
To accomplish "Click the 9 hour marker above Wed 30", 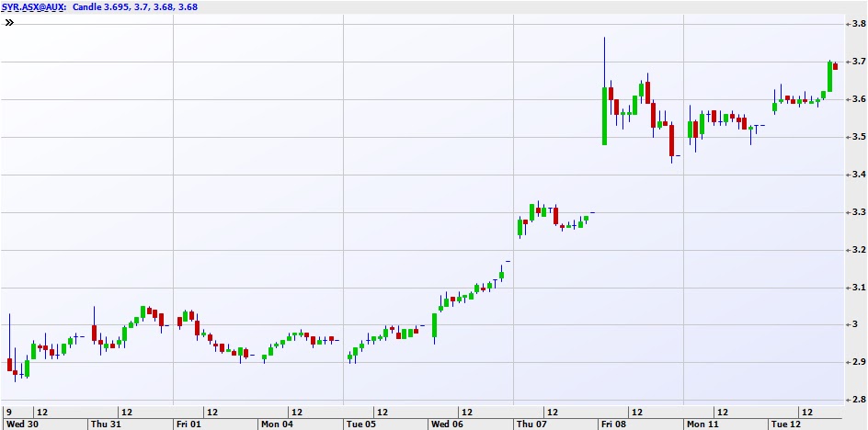I will tap(9, 413).
